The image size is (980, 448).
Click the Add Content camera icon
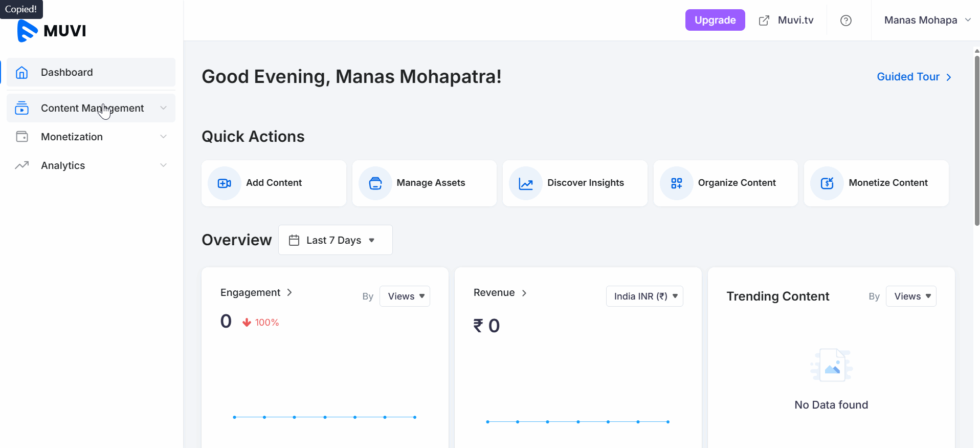pyautogui.click(x=224, y=183)
